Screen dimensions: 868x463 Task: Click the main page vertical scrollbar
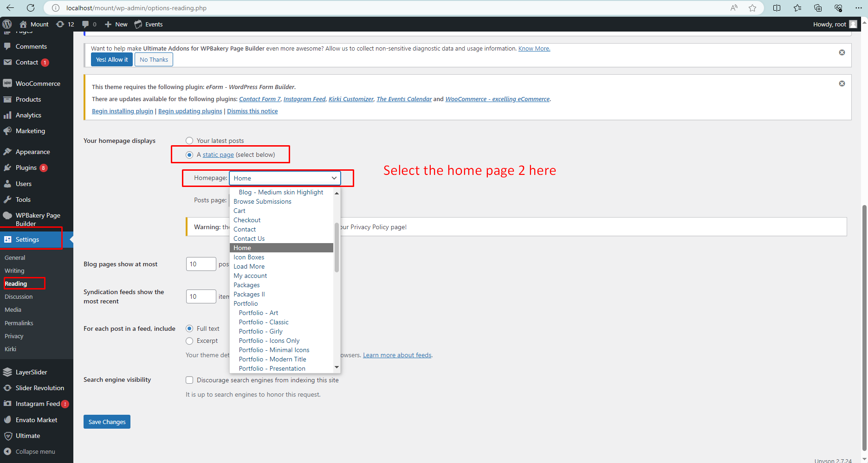pyautogui.click(x=864, y=327)
